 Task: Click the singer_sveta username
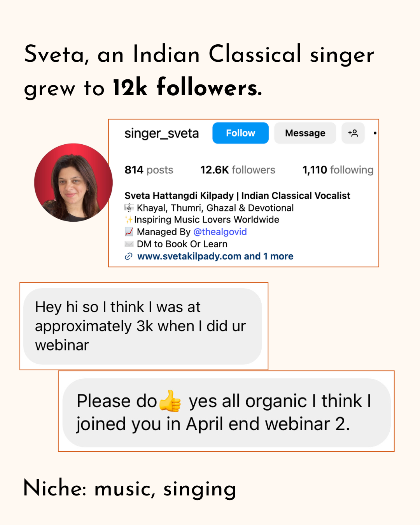[x=161, y=133]
